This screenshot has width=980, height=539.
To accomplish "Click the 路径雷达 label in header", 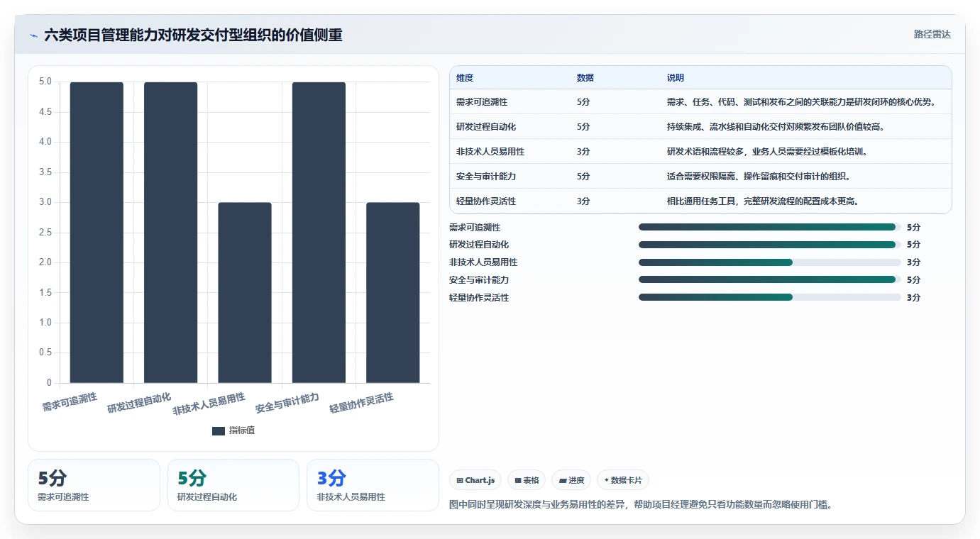I will coord(932,34).
